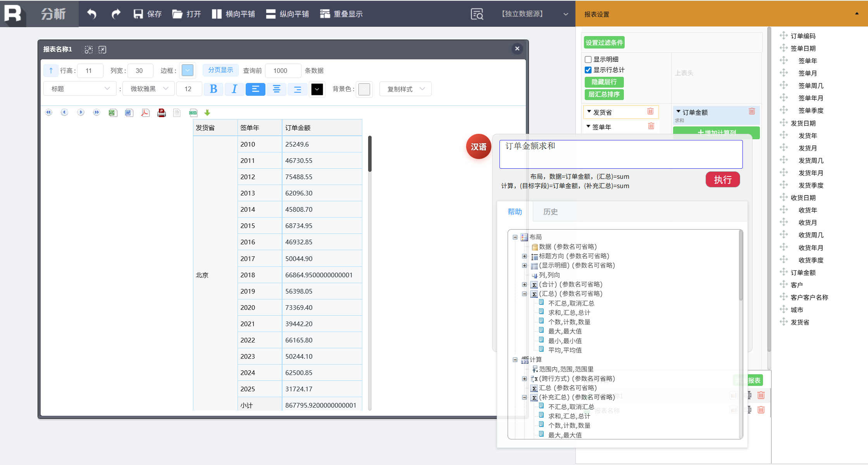Screen dimensions: 868x465
Task: Collapse the 布局 tree node
Action: click(515, 237)
